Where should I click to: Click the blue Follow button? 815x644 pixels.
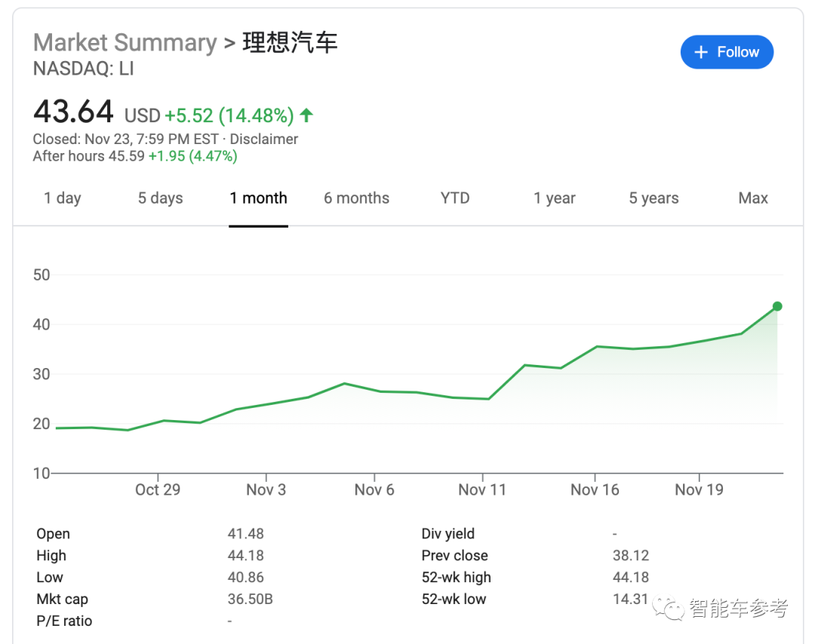(x=727, y=52)
